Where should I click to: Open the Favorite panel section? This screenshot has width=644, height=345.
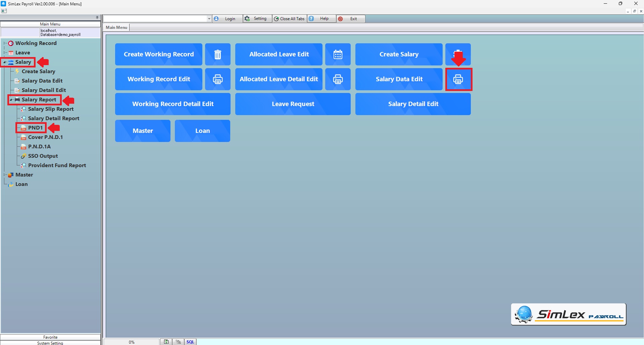[x=50, y=337]
